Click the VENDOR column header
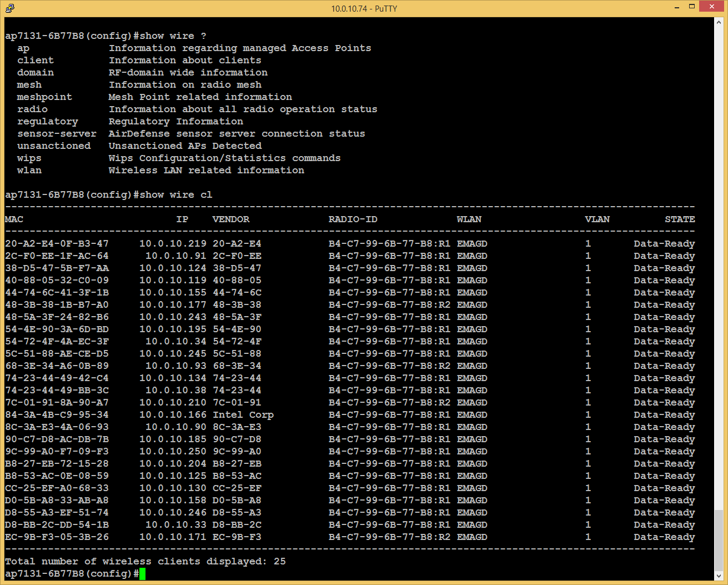Image resolution: width=728 pixels, height=585 pixels. (x=231, y=219)
